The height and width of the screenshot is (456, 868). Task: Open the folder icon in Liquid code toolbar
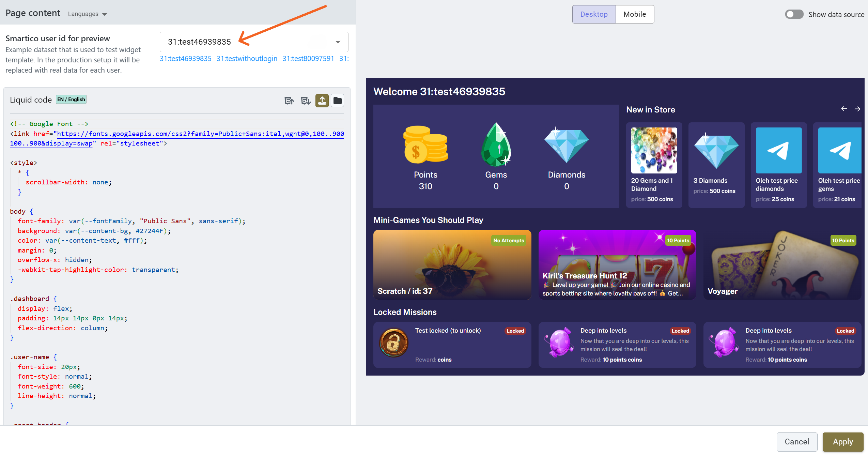coord(338,101)
